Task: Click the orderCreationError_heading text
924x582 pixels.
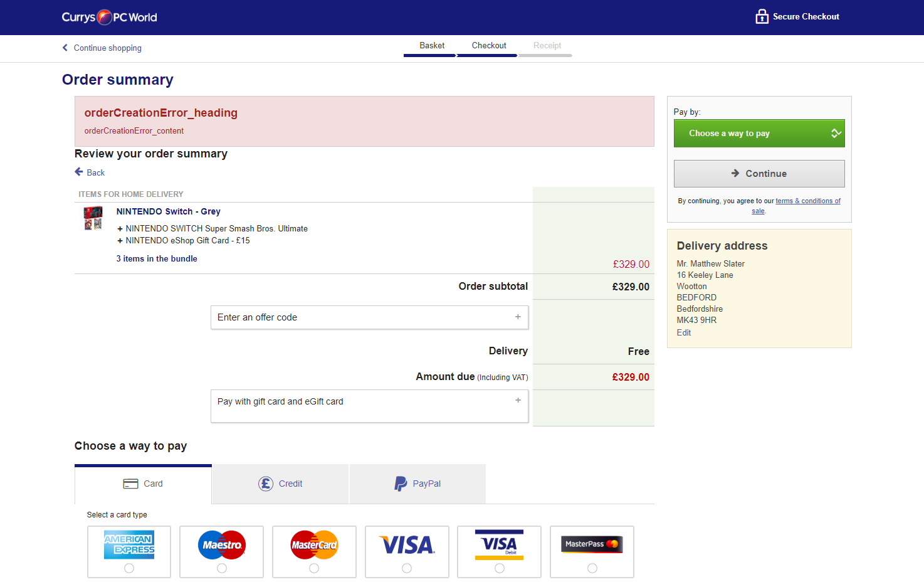Action: tap(161, 113)
